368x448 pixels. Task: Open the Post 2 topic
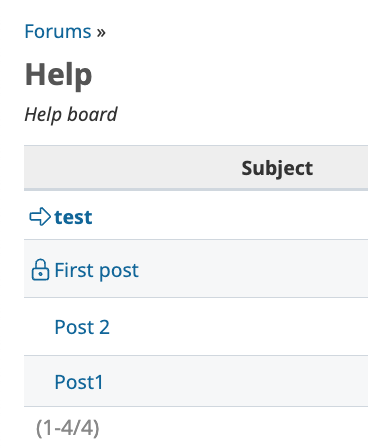click(x=82, y=327)
